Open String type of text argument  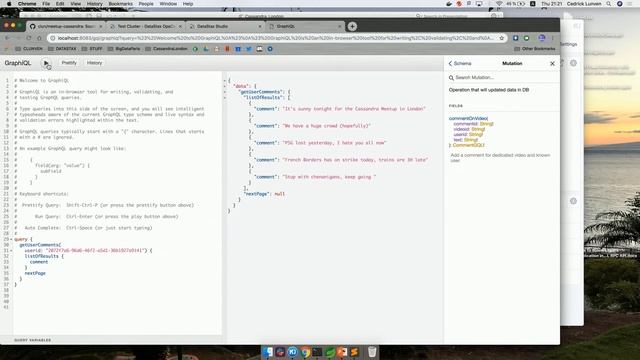point(471,140)
